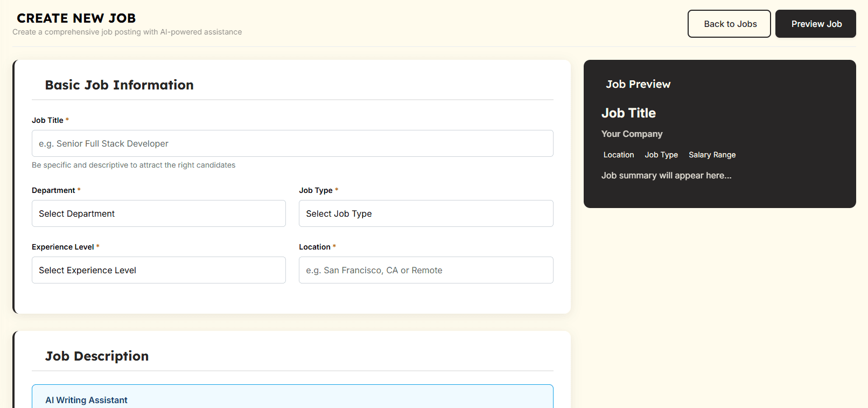Viewport: 868px width, 408px height.
Task: Click the 'Job Description' section heading
Action: 97,356
